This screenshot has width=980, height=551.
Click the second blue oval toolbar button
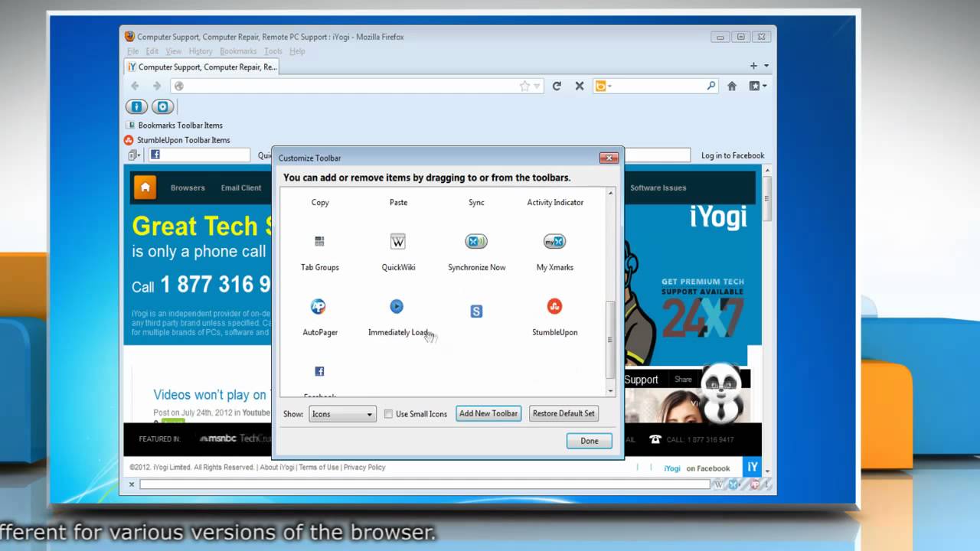pyautogui.click(x=162, y=107)
